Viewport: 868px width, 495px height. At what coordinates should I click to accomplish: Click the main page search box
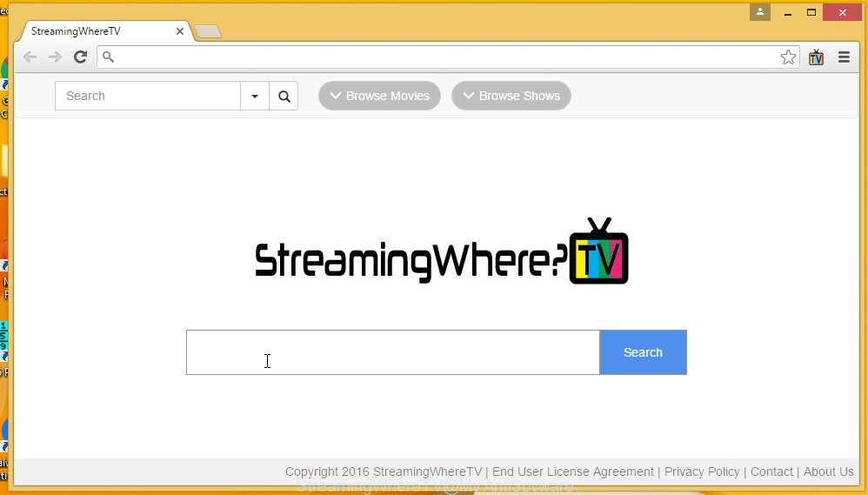[393, 352]
